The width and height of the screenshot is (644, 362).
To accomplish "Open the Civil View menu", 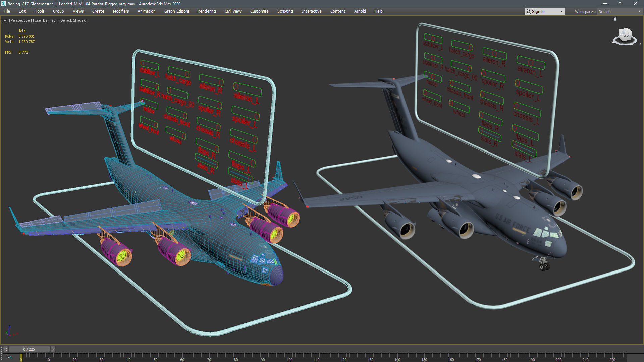I will coord(233,11).
